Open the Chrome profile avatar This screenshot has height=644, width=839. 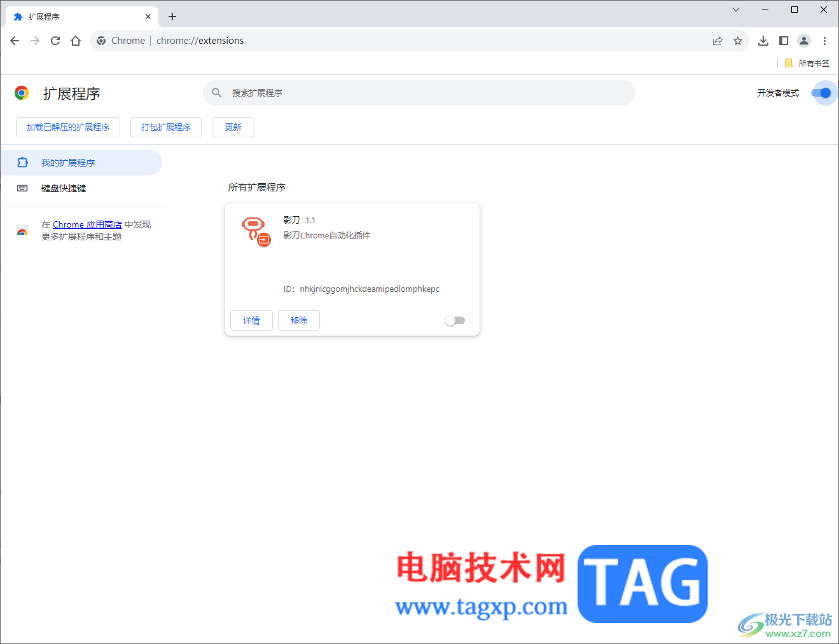click(x=804, y=40)
